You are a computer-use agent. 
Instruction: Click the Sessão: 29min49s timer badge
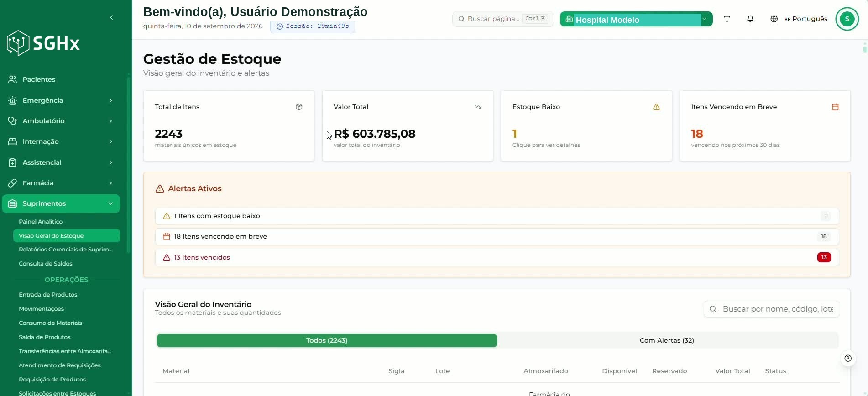[x=313, y=26]
